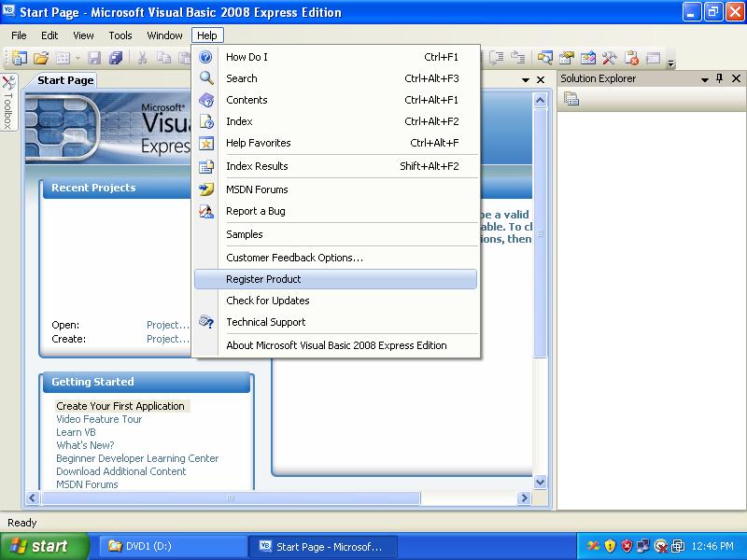Open the File menu
747x560 pixels.
(x=19, y=35)
